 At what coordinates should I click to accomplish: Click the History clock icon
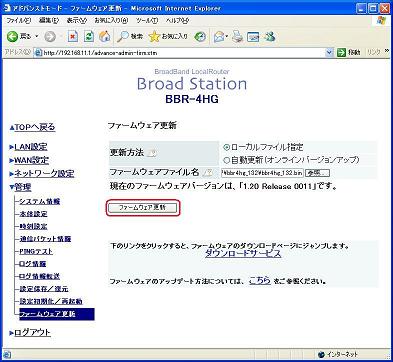pyautogui.click(x=200, y=37)
